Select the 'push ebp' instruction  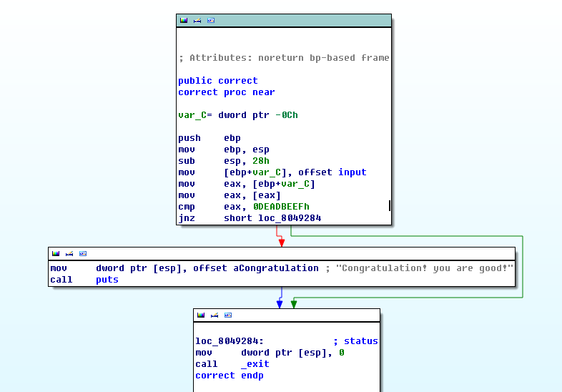click(x=209, y=138)
